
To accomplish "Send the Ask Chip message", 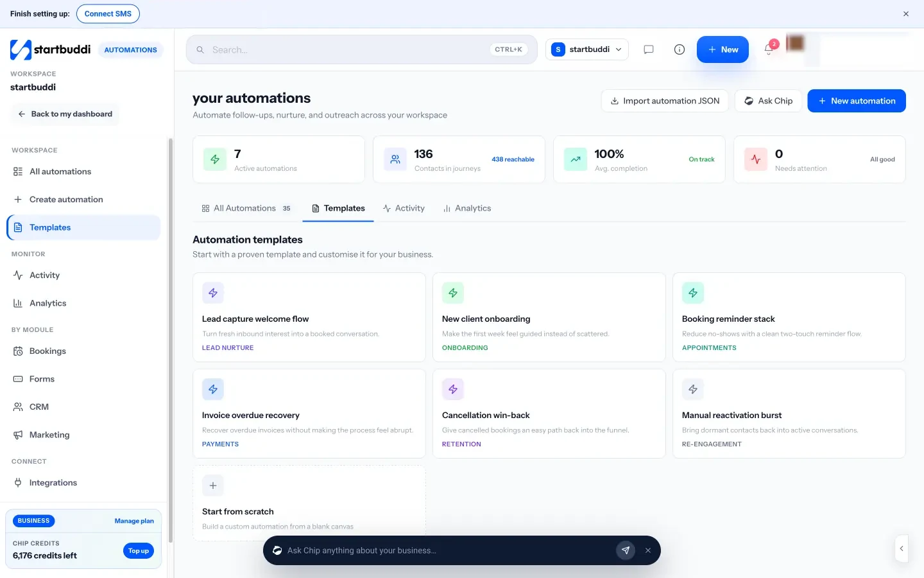I will click(626, 550).
